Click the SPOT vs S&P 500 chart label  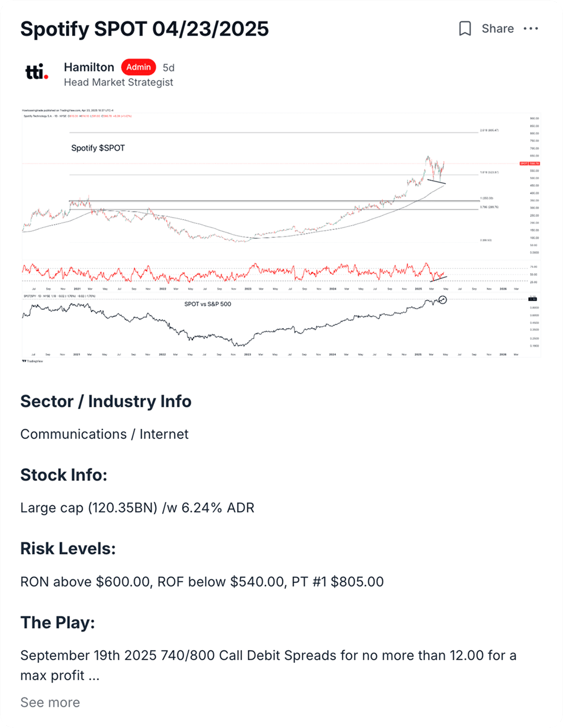coord(208,304)
